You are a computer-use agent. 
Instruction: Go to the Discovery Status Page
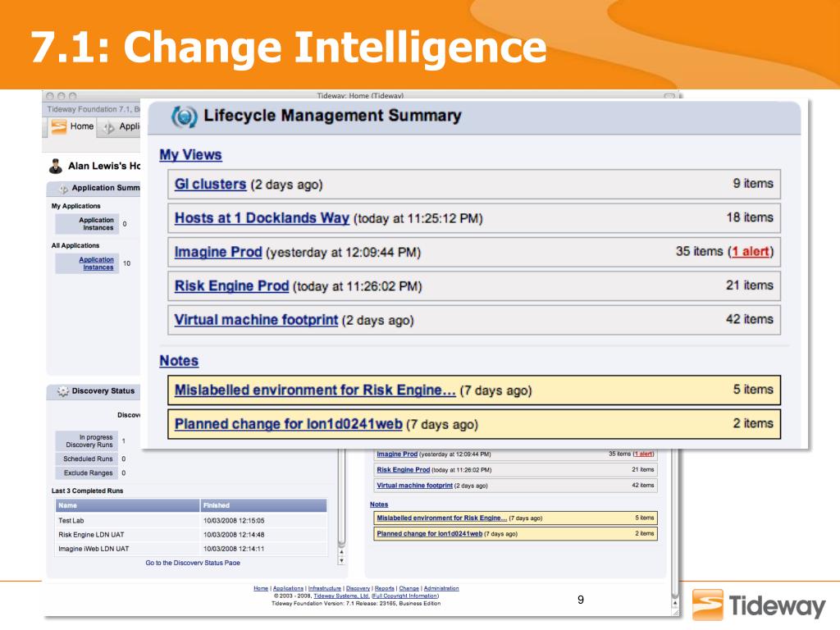193,563
